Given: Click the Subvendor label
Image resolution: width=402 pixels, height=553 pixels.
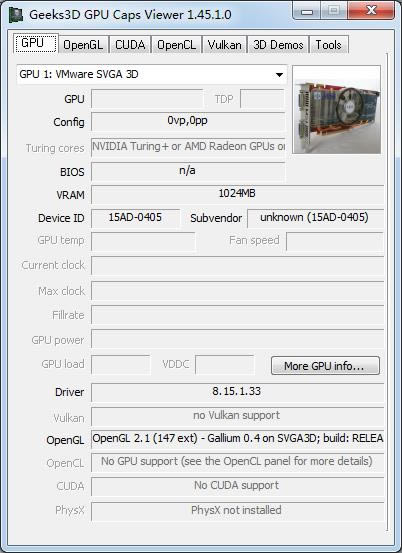Looking at the screenshot, I should (216, 218).
